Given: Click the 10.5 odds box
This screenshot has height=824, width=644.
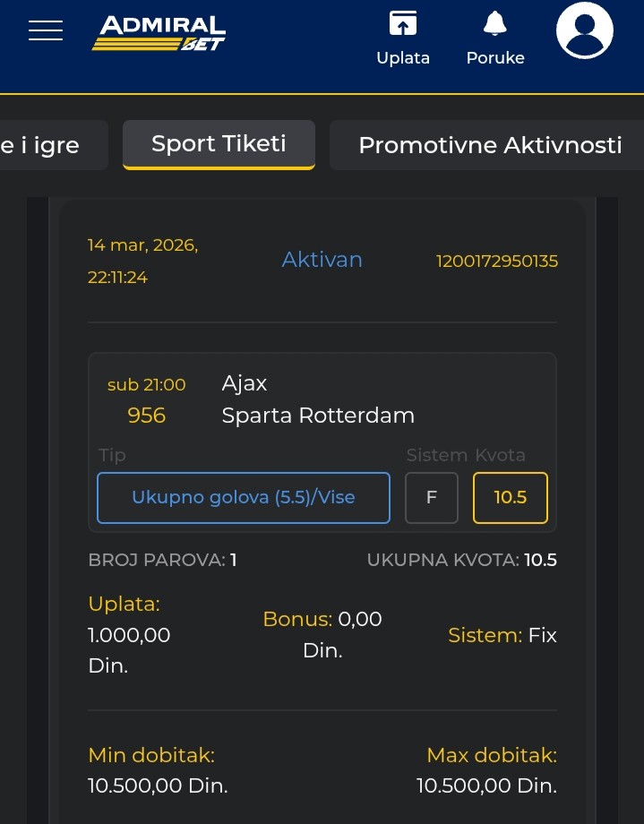Looking at the screenshot, I should pyautogui.click(x=511, y=497).
